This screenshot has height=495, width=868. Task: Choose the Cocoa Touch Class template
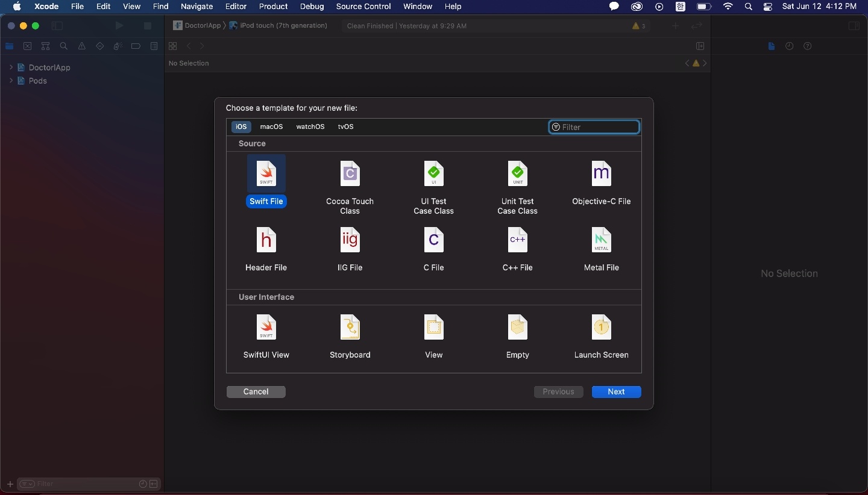(350, 187)
